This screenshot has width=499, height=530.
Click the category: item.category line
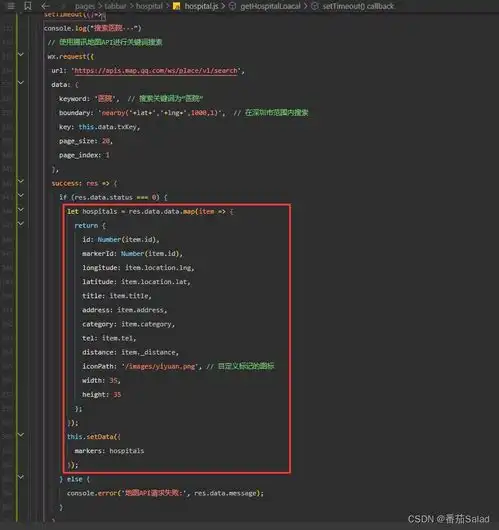pos(128,324)
